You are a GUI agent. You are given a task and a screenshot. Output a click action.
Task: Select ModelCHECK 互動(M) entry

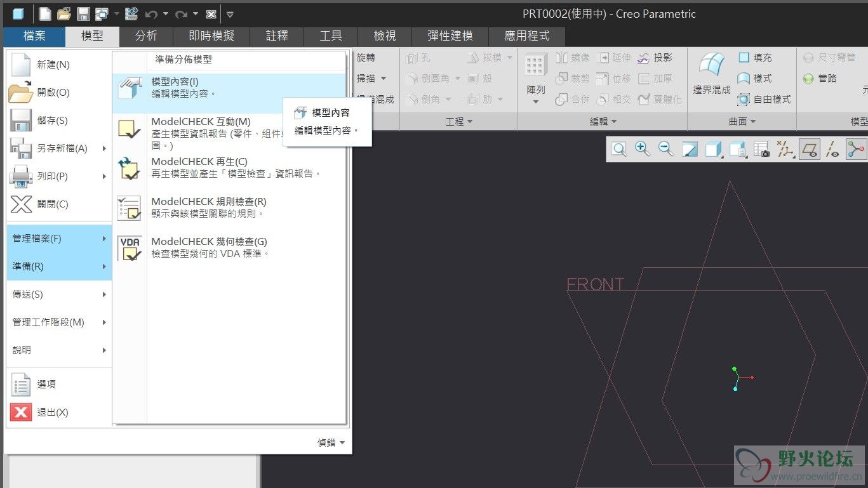coord(229,133)
